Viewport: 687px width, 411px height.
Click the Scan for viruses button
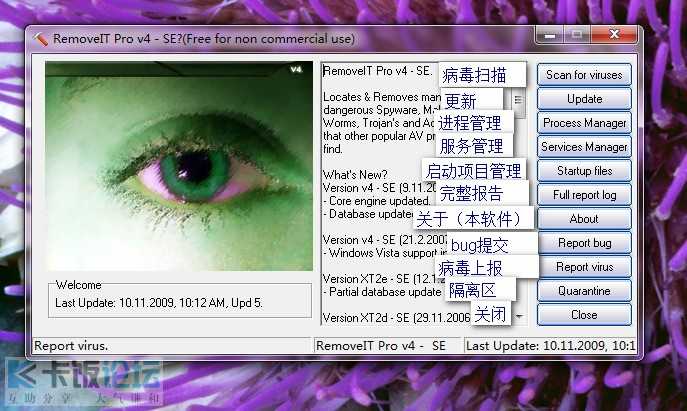(x=584, y=75)
